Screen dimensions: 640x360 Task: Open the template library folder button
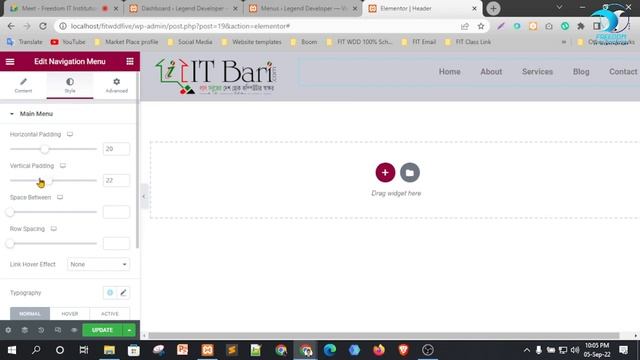[x=410, y=172]
